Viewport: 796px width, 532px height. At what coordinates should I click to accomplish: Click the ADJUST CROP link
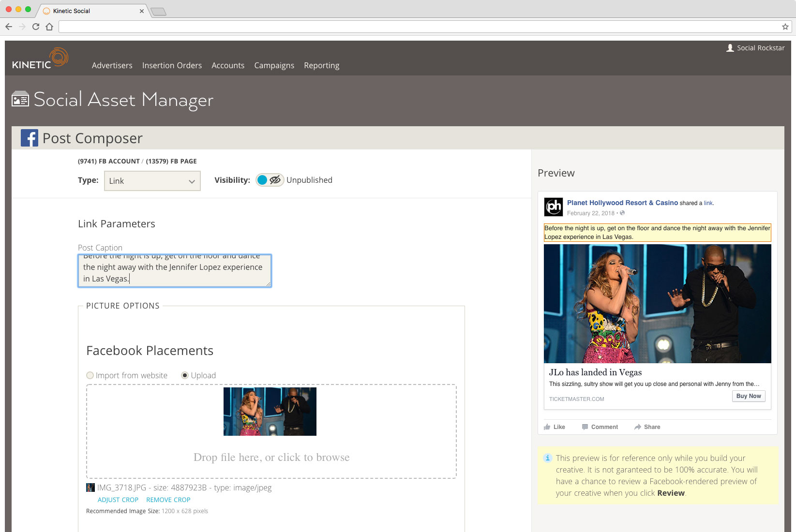118,500
